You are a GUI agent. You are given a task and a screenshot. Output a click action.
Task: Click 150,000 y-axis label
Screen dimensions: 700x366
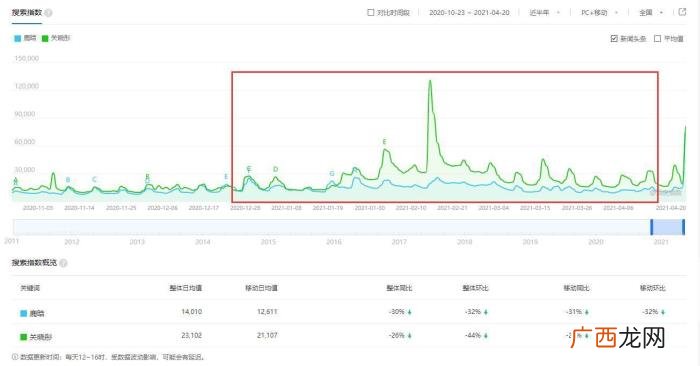tap(27, 58)
